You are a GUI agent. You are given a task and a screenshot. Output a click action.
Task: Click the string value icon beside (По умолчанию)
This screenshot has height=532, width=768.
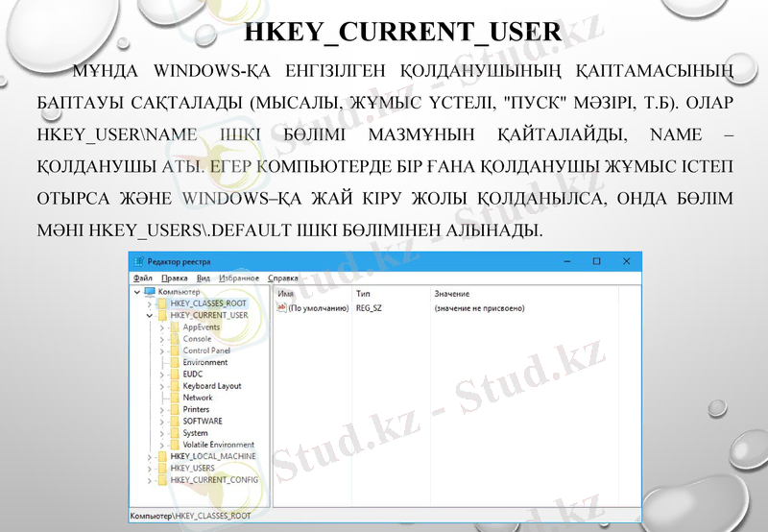click(281, 307)
